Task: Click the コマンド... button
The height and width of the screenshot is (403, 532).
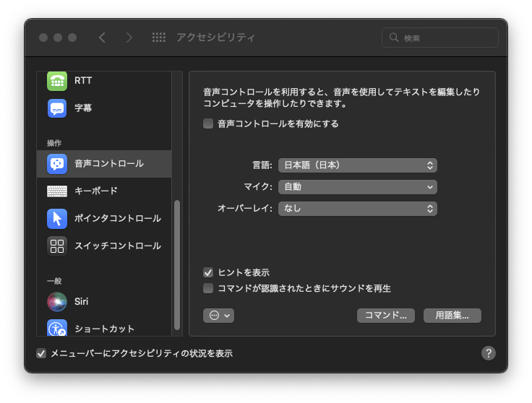Action: (x=385, y=316)
